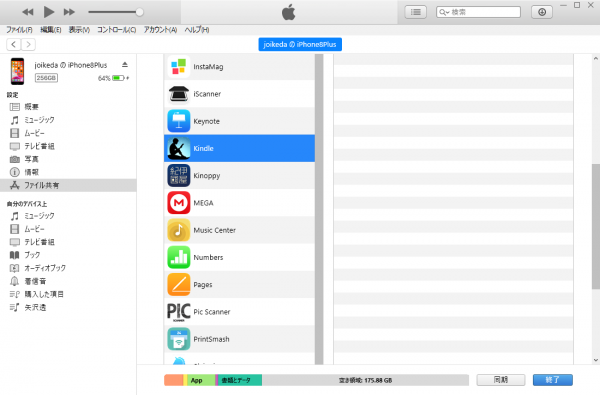Select ムービー under 設定

68,133
